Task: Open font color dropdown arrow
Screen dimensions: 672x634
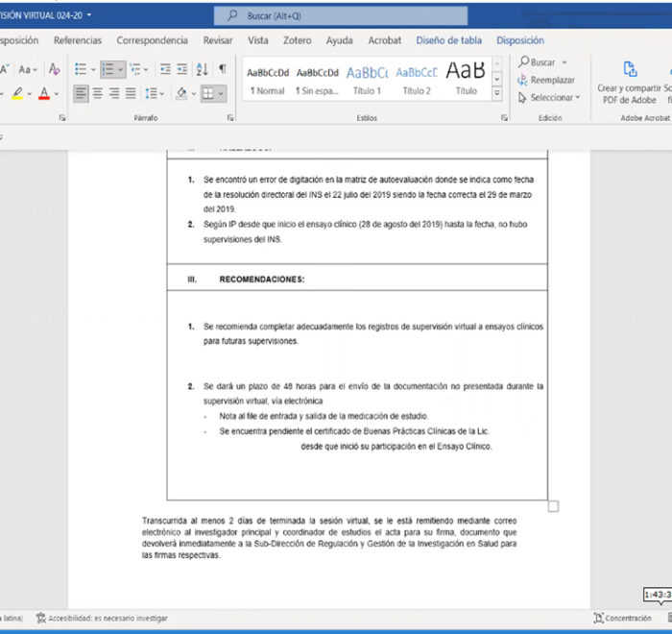Action: click(56, 93)
